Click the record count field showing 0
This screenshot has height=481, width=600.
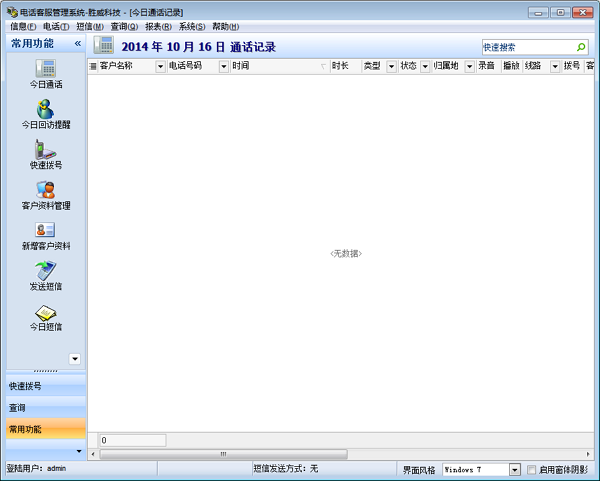click(133, 440)
